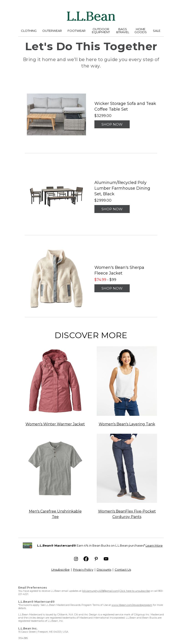Shop now for the Farmhouse Dining Set
182x644 pixels.
click(112, 209)
